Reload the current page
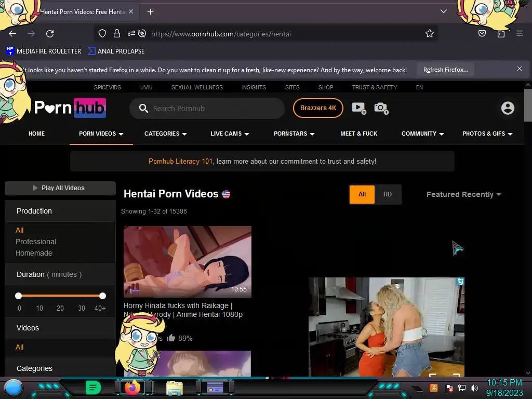532x399 pixels. [x=50, y=34]
